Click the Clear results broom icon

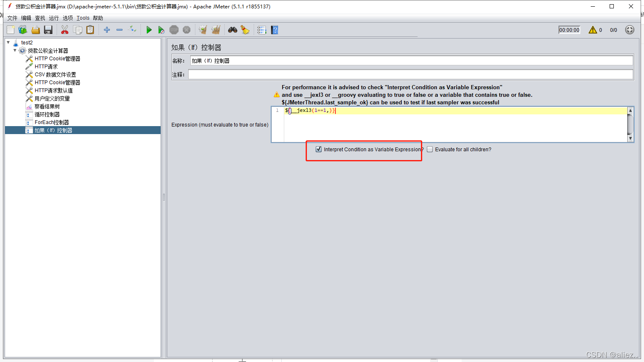(x=203, y=30)
